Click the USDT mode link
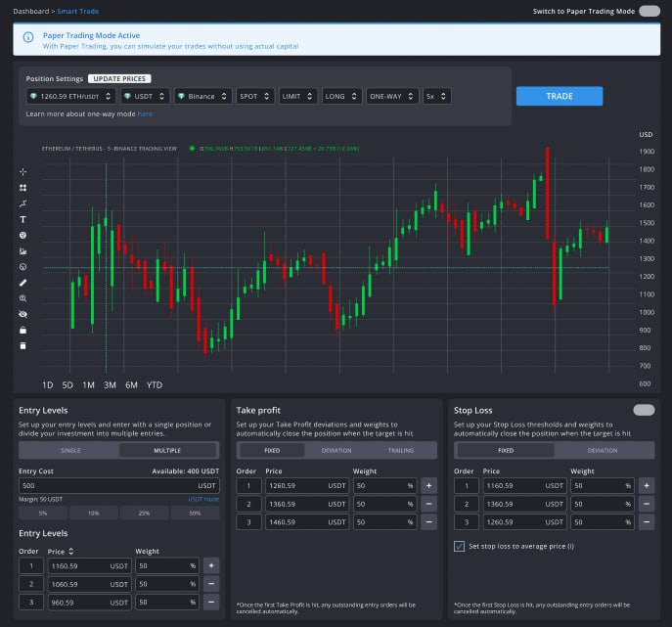Image resolution: width=672 pixels, height=627 pixels. pyautogui.click(x=203, y=499)
